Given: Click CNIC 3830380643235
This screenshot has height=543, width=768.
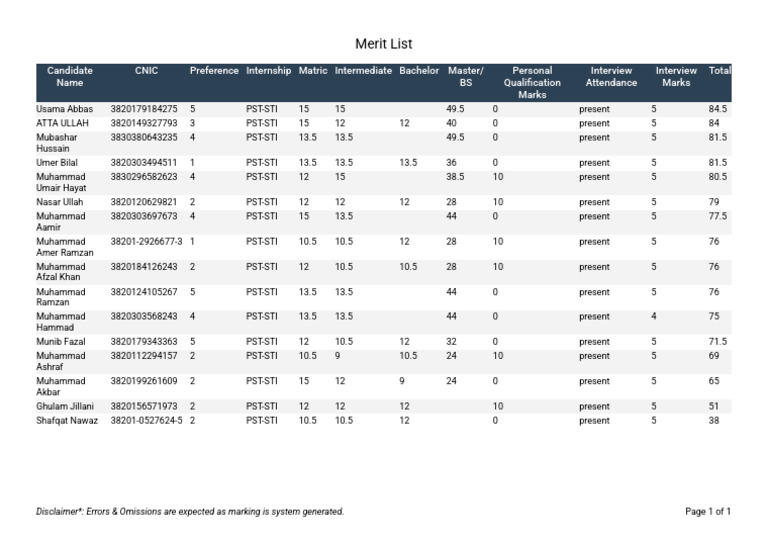Looking at the screenshot, I should pyautogui.click(x=144, y=138).
